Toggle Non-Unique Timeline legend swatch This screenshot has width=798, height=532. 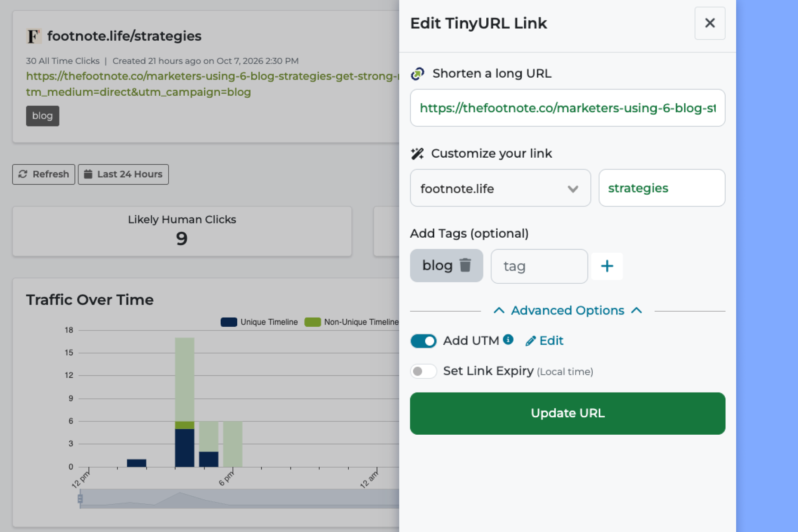point(313,322)
